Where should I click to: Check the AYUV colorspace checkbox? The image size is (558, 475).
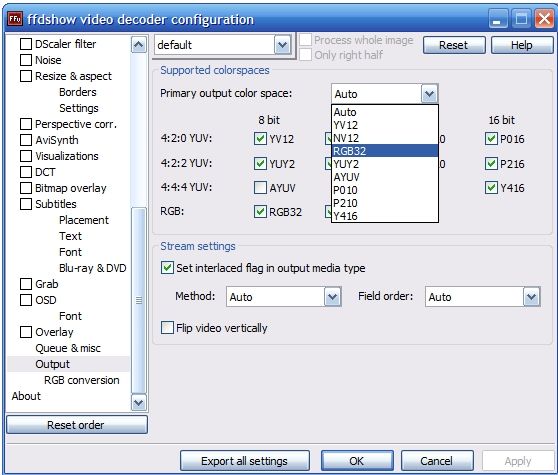coord(260,188)
